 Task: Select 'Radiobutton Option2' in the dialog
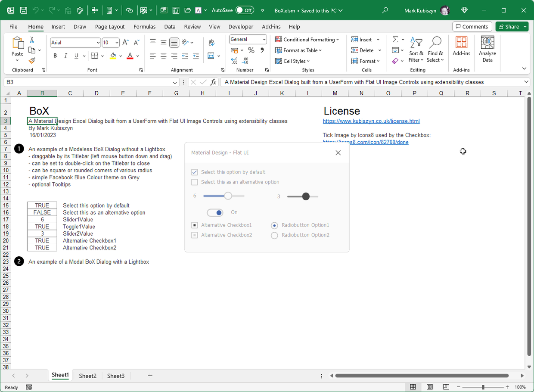click(274, 235)
